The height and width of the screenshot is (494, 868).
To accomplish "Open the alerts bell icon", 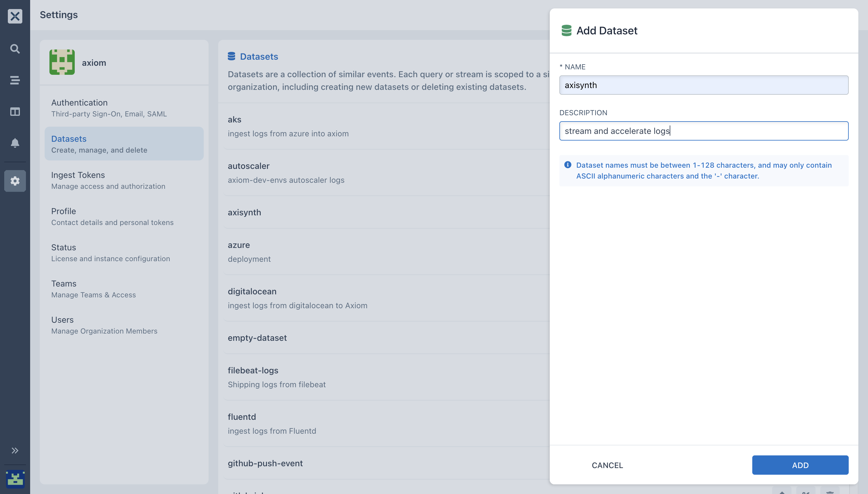I will (15, 143).
